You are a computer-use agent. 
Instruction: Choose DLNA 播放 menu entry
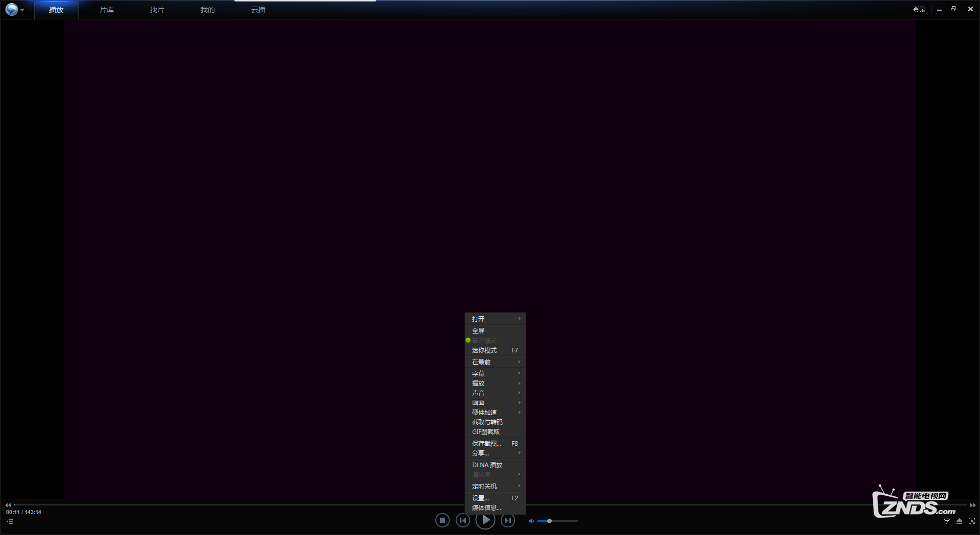coord(495,465)
